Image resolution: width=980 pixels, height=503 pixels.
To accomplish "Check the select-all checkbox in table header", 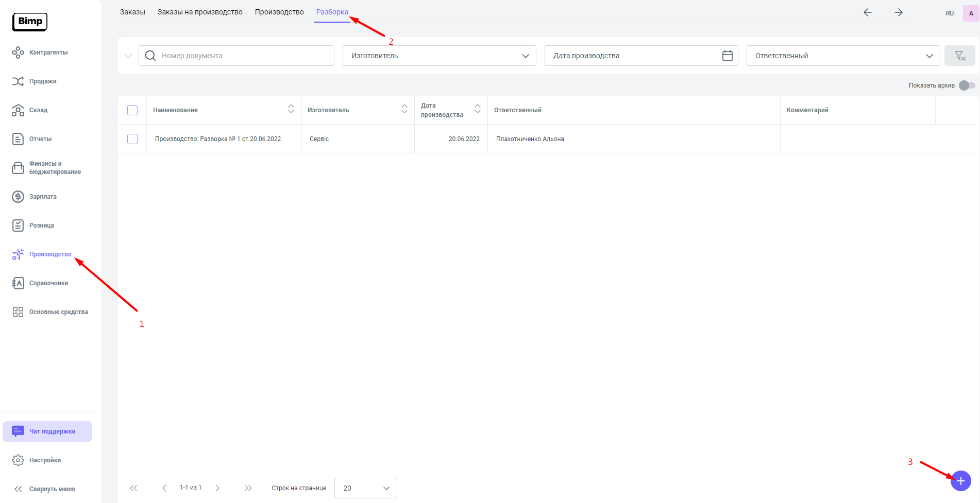I will pos(132,110).
